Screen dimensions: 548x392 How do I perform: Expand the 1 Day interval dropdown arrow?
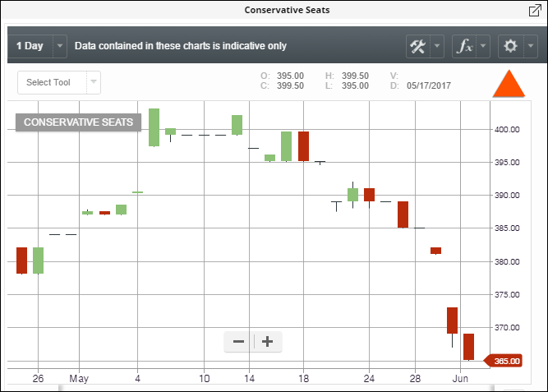coord(60,46)
